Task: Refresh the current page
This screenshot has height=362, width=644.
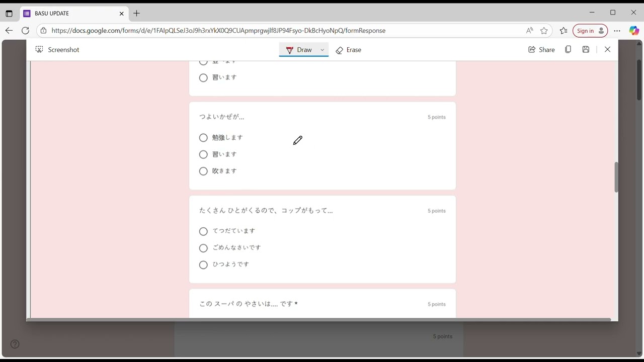Action: tap(25, 31)
